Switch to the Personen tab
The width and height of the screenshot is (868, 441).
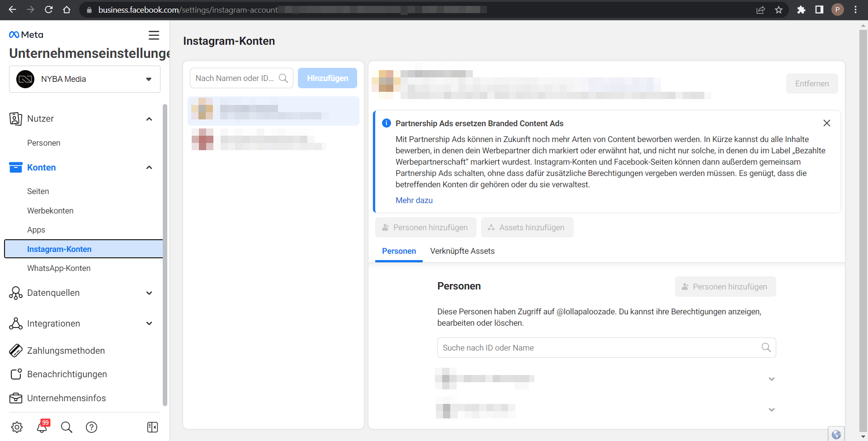[399, 251]
